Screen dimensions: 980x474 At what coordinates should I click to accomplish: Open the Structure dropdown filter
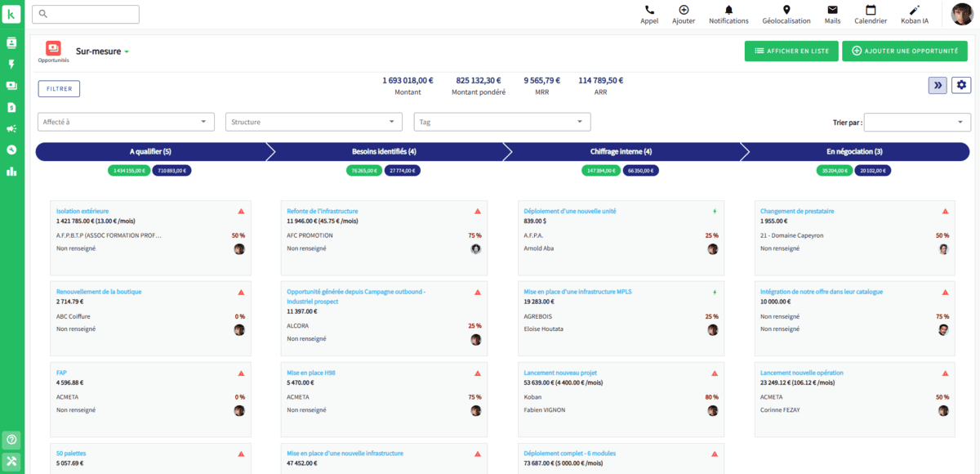click(314, 122)
